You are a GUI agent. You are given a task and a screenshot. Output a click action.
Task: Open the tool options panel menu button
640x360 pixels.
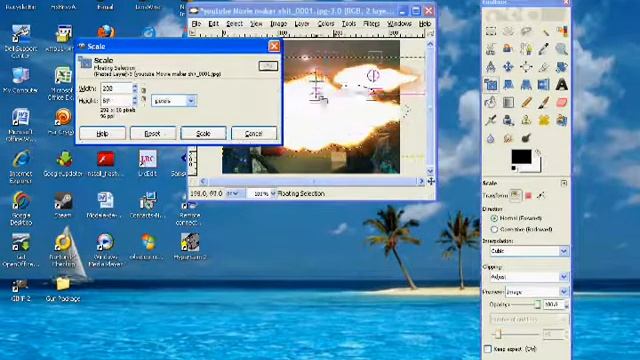click(x=564, y=183)
